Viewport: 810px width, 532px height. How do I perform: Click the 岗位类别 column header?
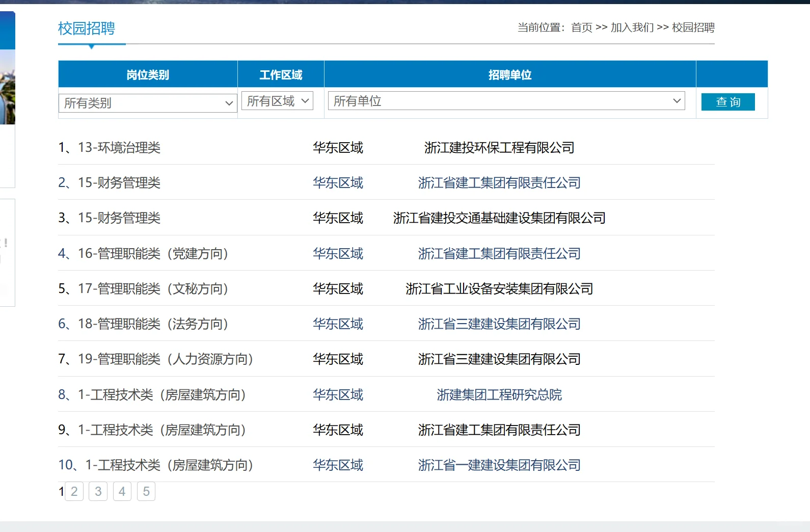148,75
